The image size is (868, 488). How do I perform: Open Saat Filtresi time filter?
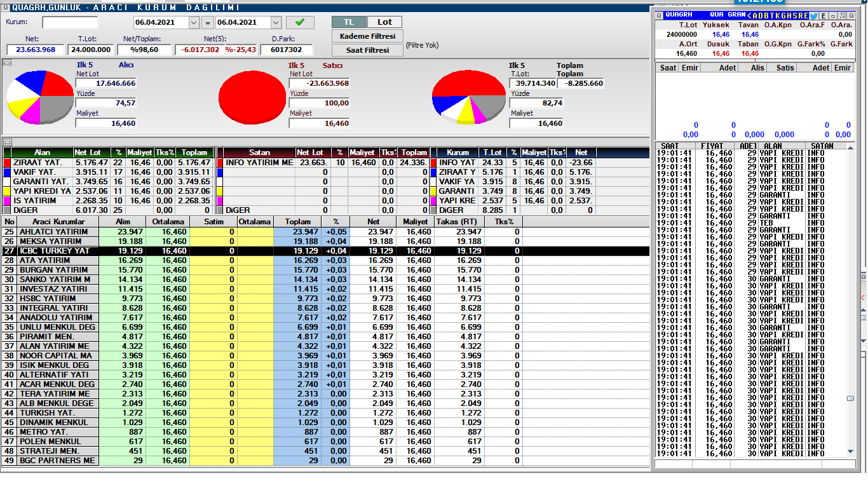coord(367,50)
